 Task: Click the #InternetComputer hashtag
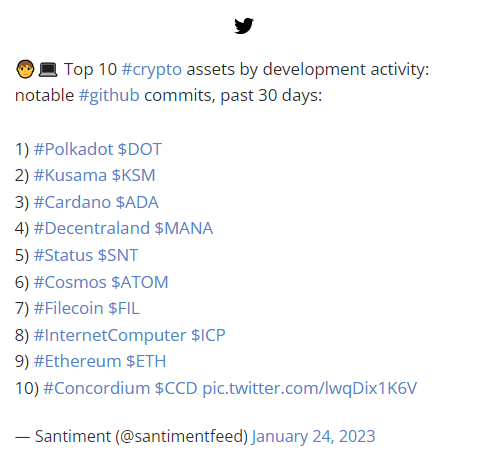coord(110,335)
